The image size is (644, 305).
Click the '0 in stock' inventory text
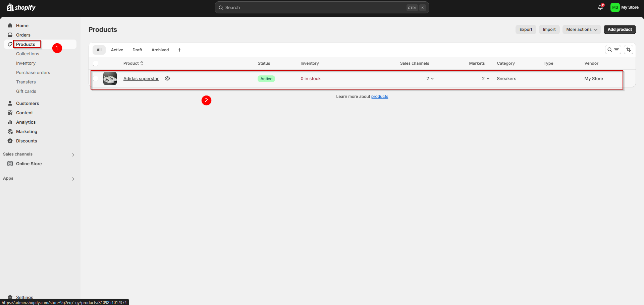pyautogui.click(x=311, y=78)
